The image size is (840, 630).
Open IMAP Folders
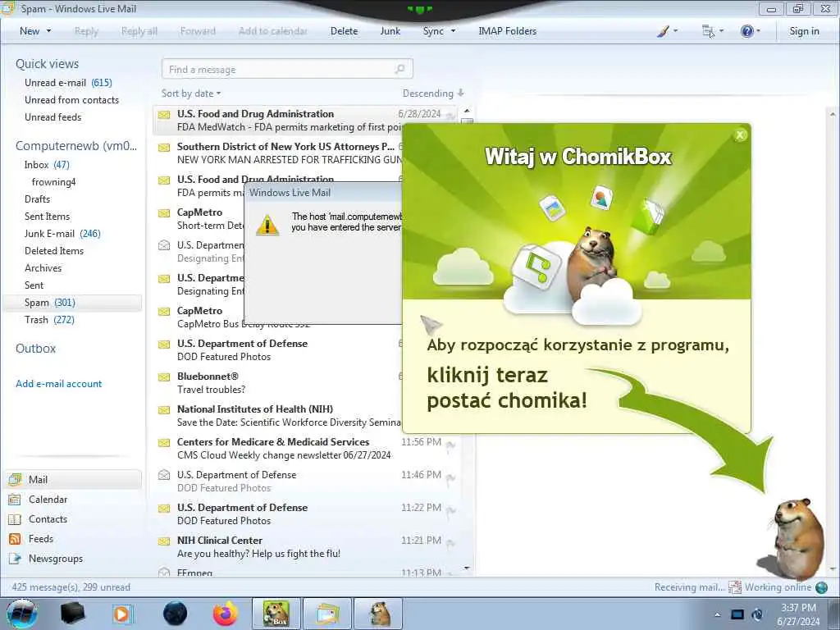pos(507,31)
